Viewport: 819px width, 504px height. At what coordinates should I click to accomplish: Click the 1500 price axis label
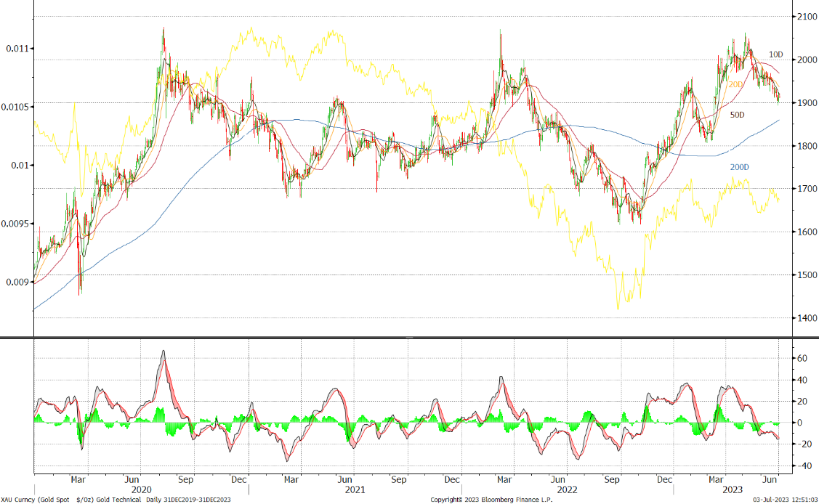[807, 275]
